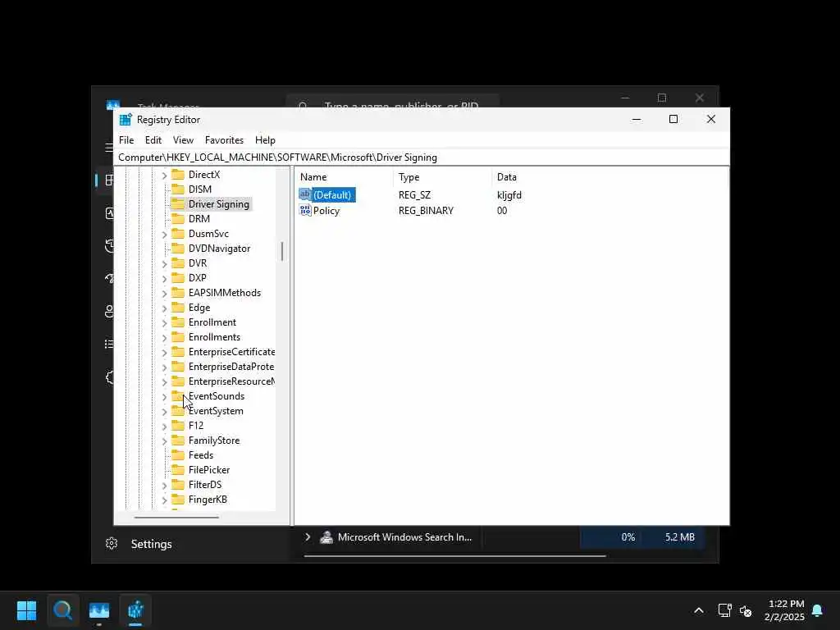Expand the FamilyStore key
840x630 pixels.
[164, 441]
